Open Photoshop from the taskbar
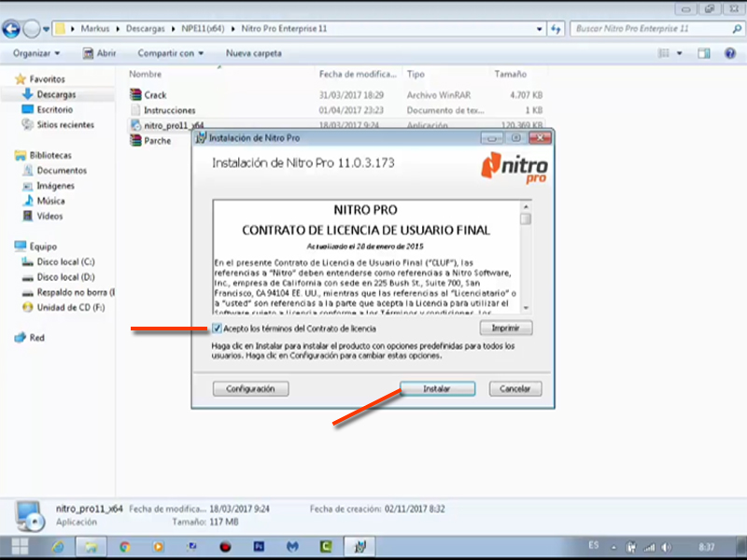The width and height of the screenshot is (747, 560). [258, 546]
